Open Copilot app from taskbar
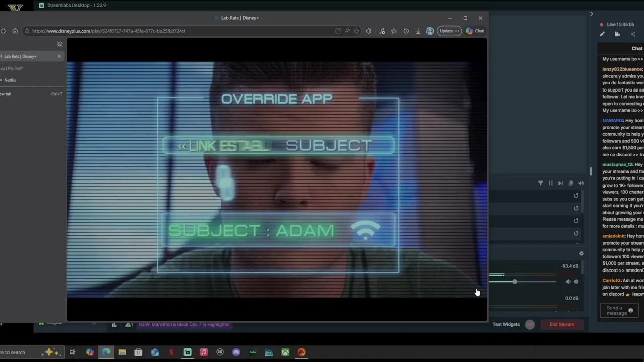The width and height of the screenshot is (644, 362). 90,352
